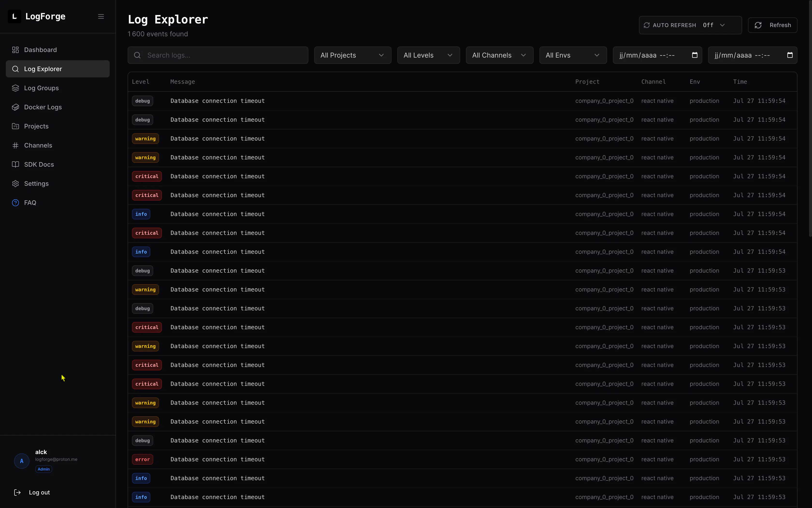
Task: Click the Channels hash icon
Action: pos(15,145)
